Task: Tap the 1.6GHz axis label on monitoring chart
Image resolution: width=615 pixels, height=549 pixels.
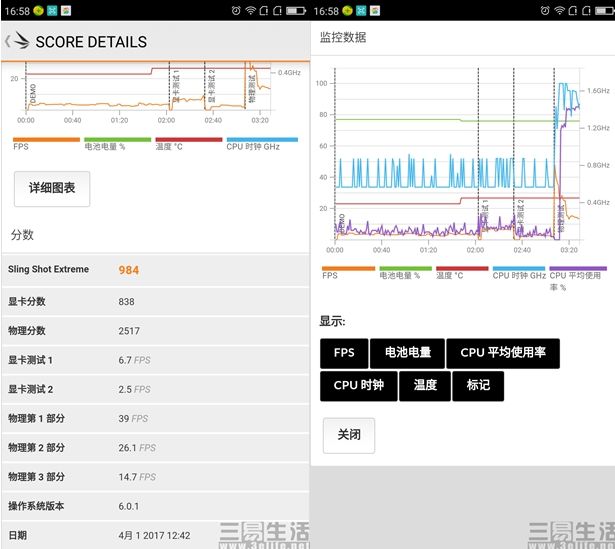Action: [598, 91]
